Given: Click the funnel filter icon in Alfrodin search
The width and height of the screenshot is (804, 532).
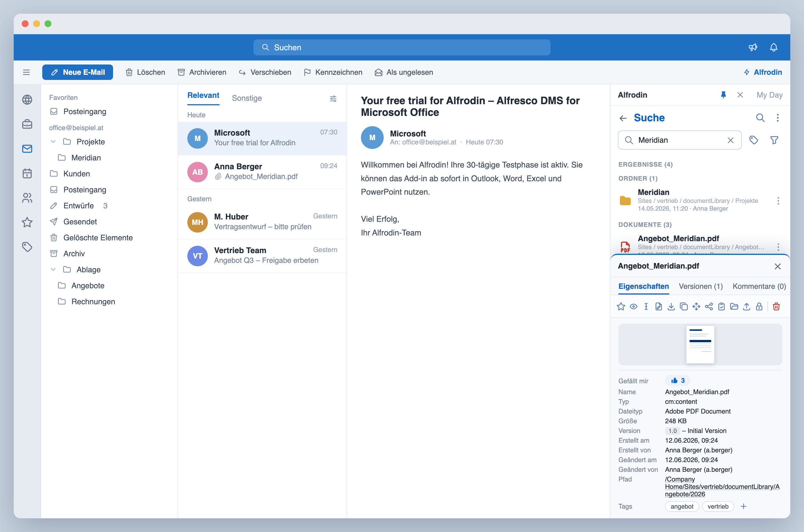Looking at the screenshot, I should (x=774, y=140).
